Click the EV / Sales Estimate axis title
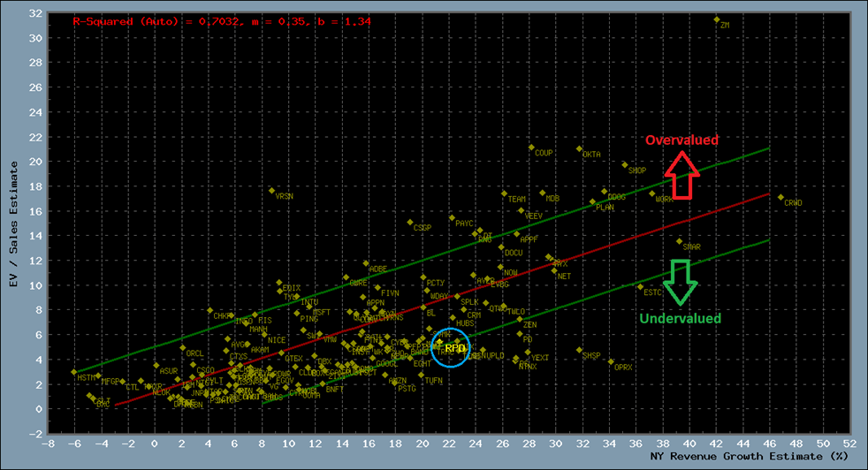Screen dimensions: 868x470 14,224
